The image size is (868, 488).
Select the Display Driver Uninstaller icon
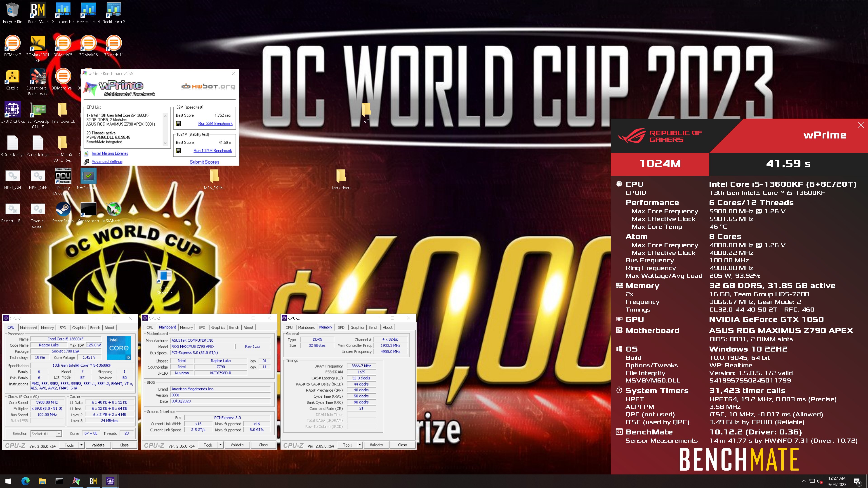coord(63,181)
